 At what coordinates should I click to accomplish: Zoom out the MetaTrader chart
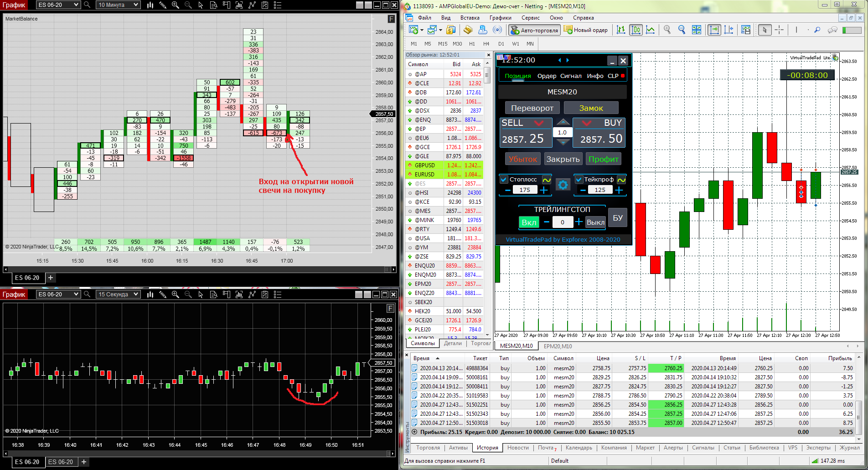pos(682,30)
